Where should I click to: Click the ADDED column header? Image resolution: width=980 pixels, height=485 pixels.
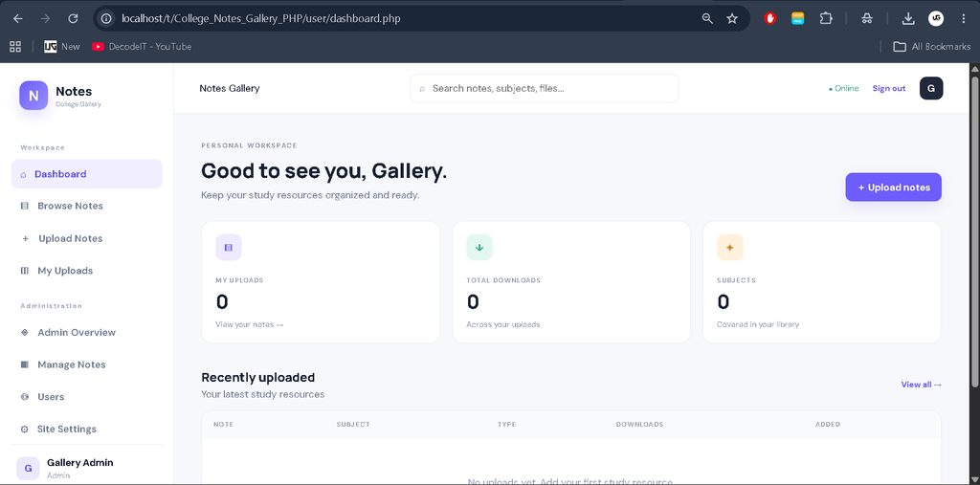828,425
